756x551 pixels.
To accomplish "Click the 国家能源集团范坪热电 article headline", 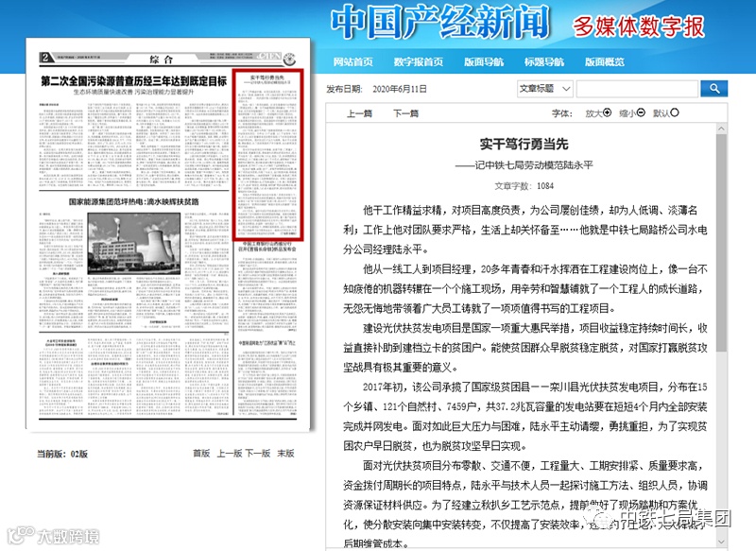I will pos(133,201).
